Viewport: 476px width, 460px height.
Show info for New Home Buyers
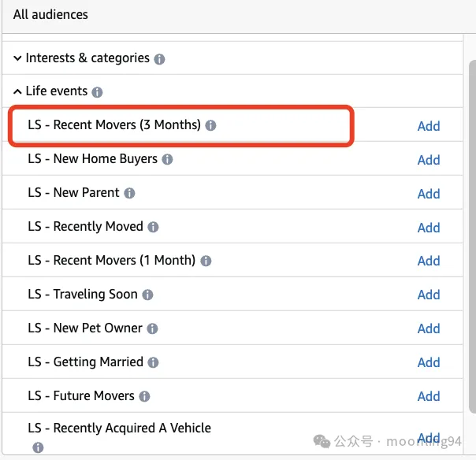coord(167,159)
